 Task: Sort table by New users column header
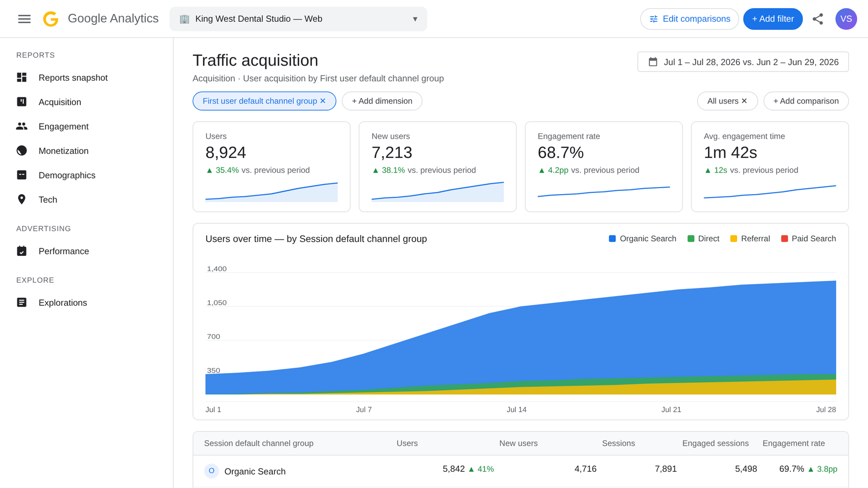click(x=519, y=443)
